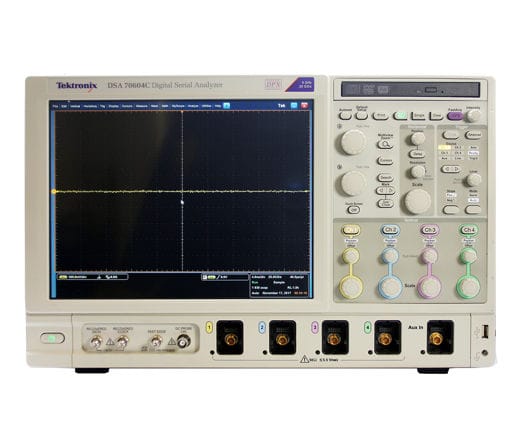Click the USB port on the front panel
Screen dimensions: 521x445
click(485, 332)
